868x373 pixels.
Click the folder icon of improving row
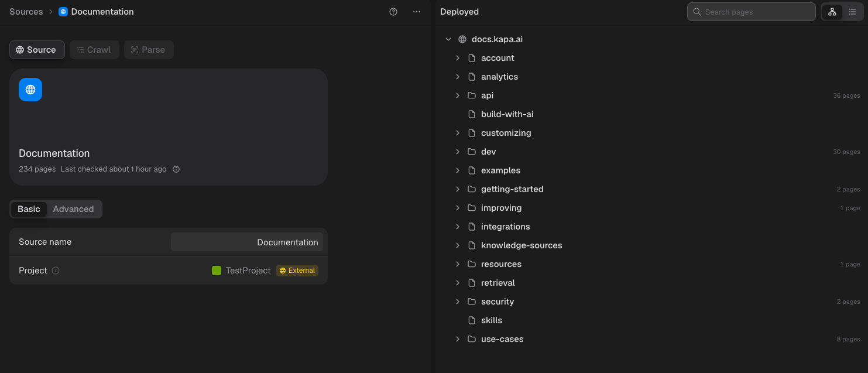[472, 208]
